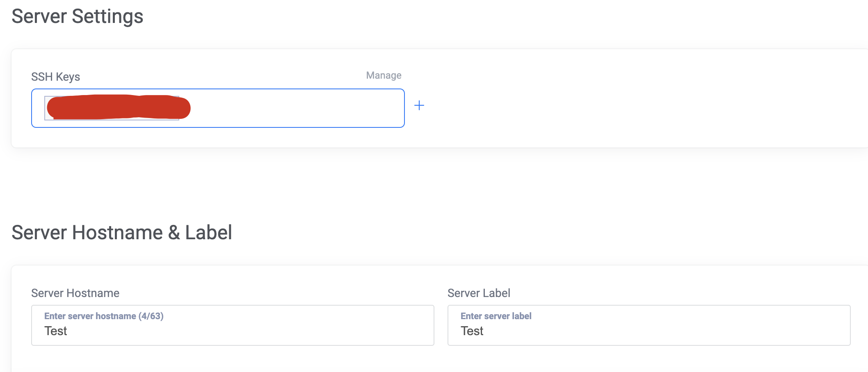This screenshot has width=868, height=372.
Task: Click the hostname character counter (4/63)
Action: [151, 316]
